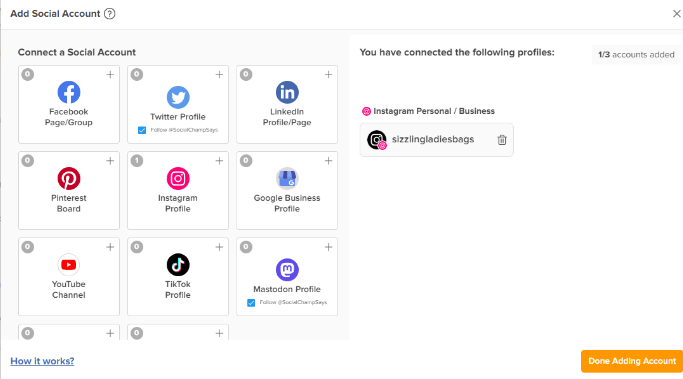Click Instagram Personal / Business heading
The height and width of the screenshot is (379, 683).
(434, 111)
